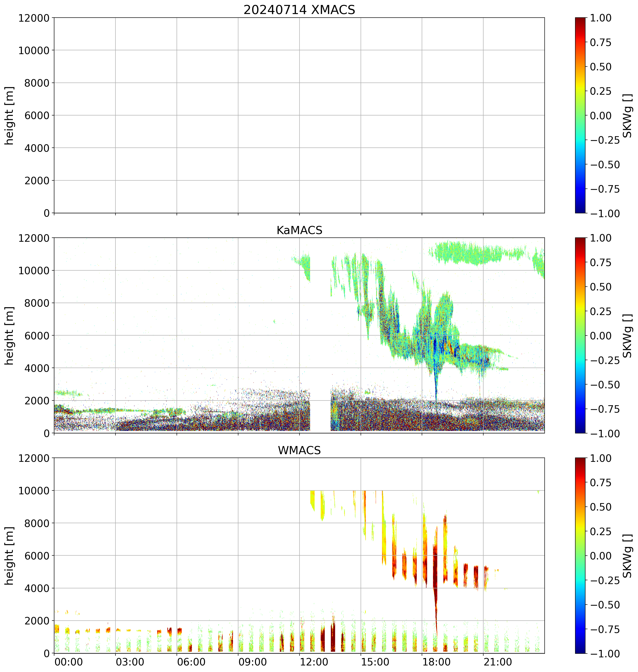
Task: Click the 10000 tick on WMACS y-axis
Action: tap(34, 491)
